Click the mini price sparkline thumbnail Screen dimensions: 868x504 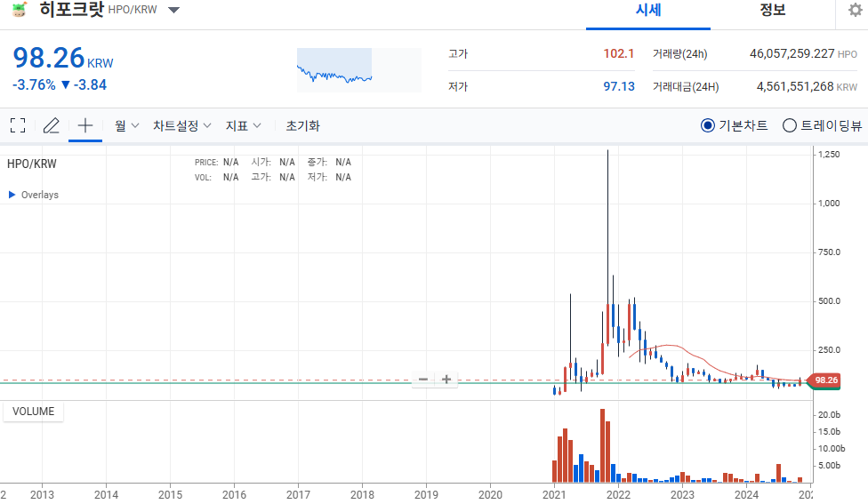(x=358, y=69)
